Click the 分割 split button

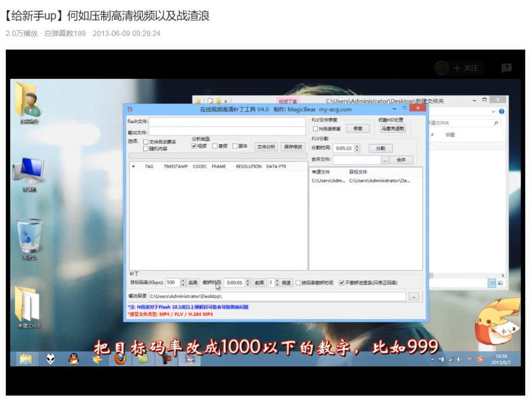point(380,148)
